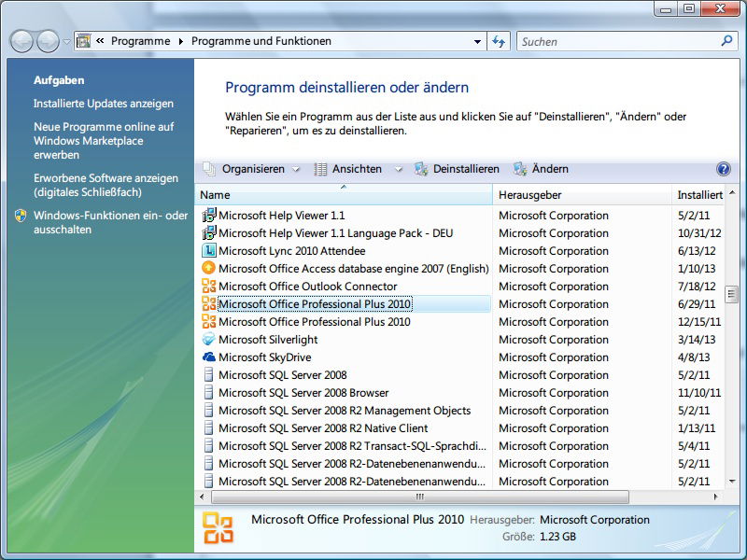Screen dimensions: 747x560
Task: Click the horizontal scrollbar left arrow
Action: (x=202, y=497)
